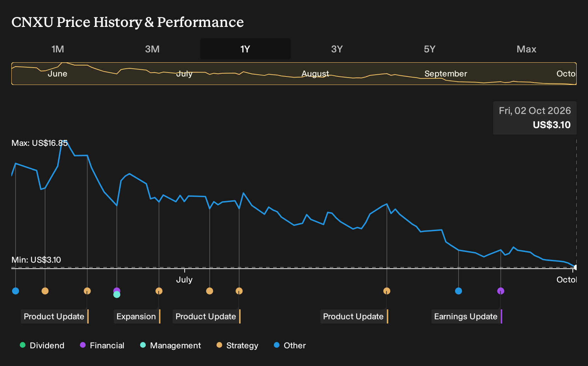Toggle the Other events legend entry

[290, 345]
